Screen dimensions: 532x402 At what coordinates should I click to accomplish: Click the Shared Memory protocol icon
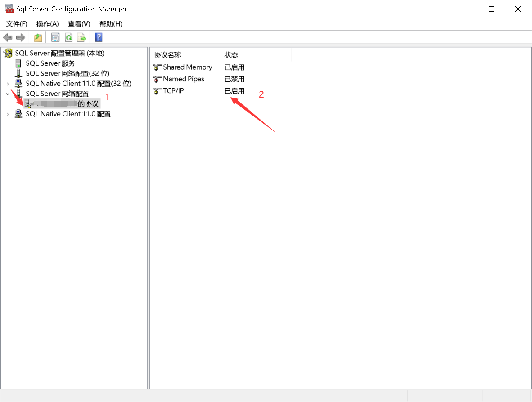157,67
